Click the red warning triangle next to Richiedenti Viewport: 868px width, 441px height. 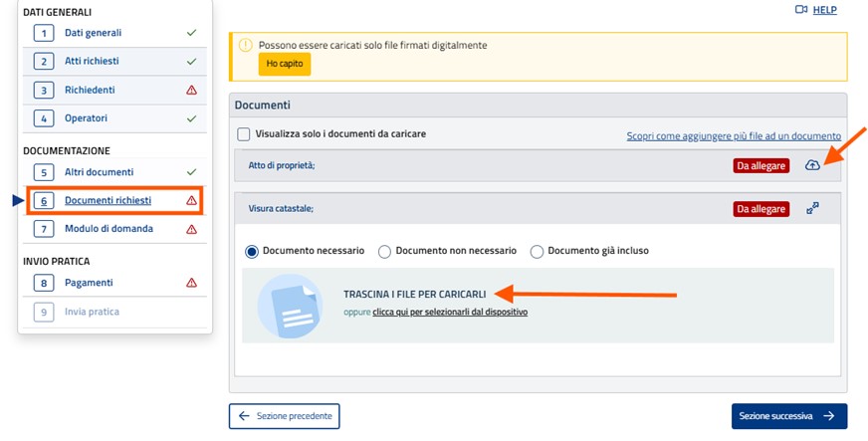192,91
